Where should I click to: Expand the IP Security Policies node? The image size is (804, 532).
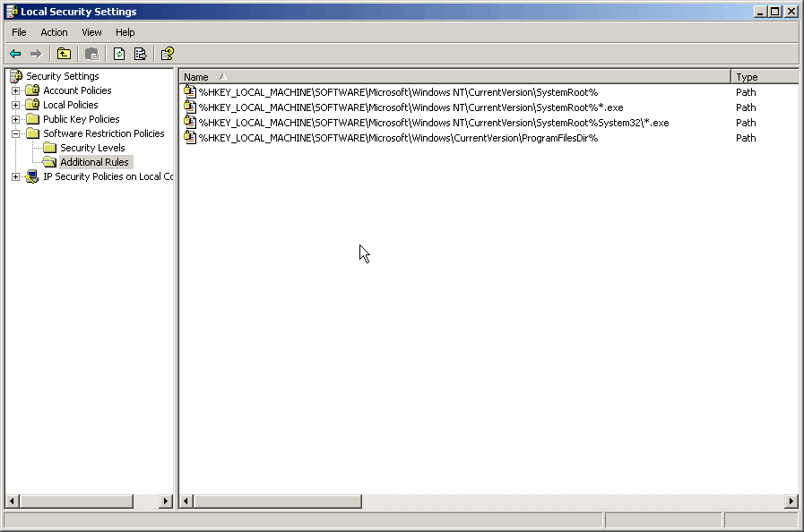pyautogui.click(x=16, y=176)
